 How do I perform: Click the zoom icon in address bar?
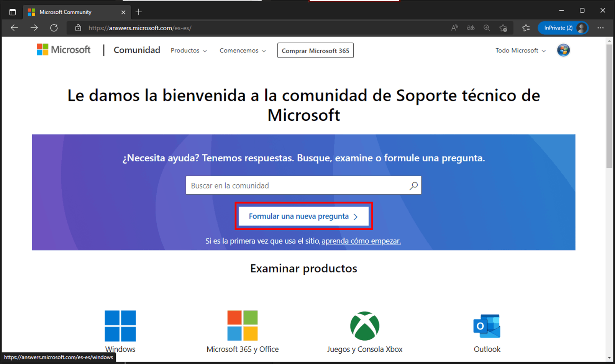(x=487, y=28)
